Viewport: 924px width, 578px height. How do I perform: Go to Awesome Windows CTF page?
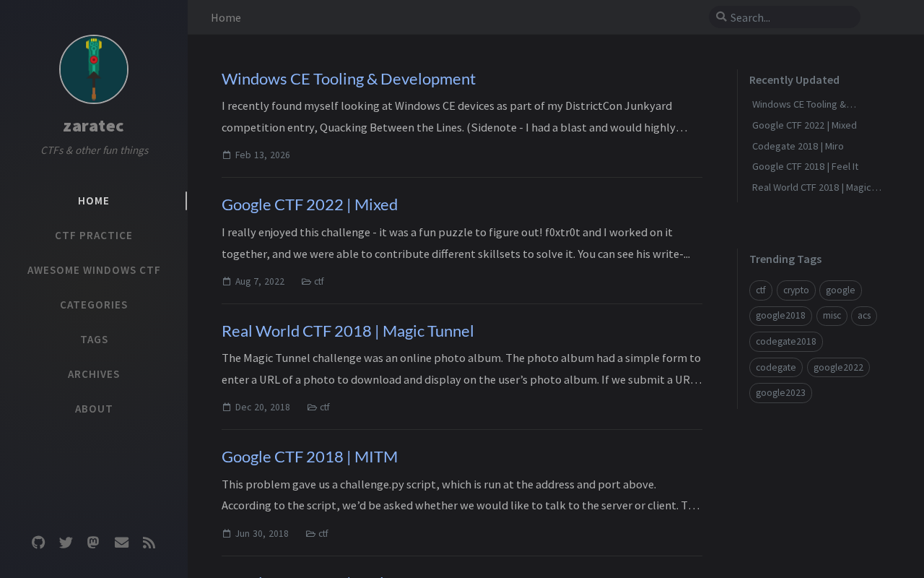point(94,270)
